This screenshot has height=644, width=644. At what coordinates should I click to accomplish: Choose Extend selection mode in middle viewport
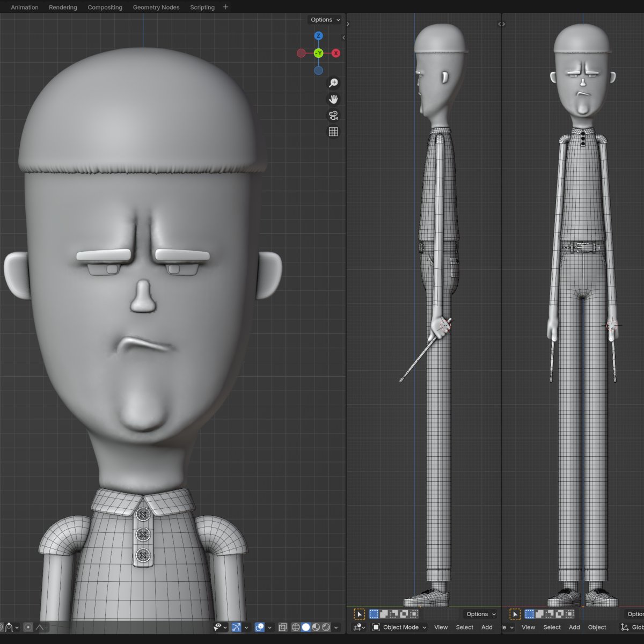[384, 614]
